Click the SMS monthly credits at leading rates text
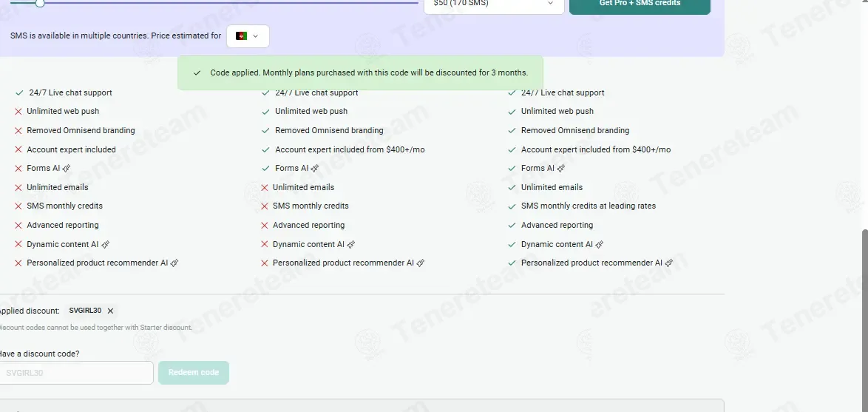868x412 pixels. [589, 206]
